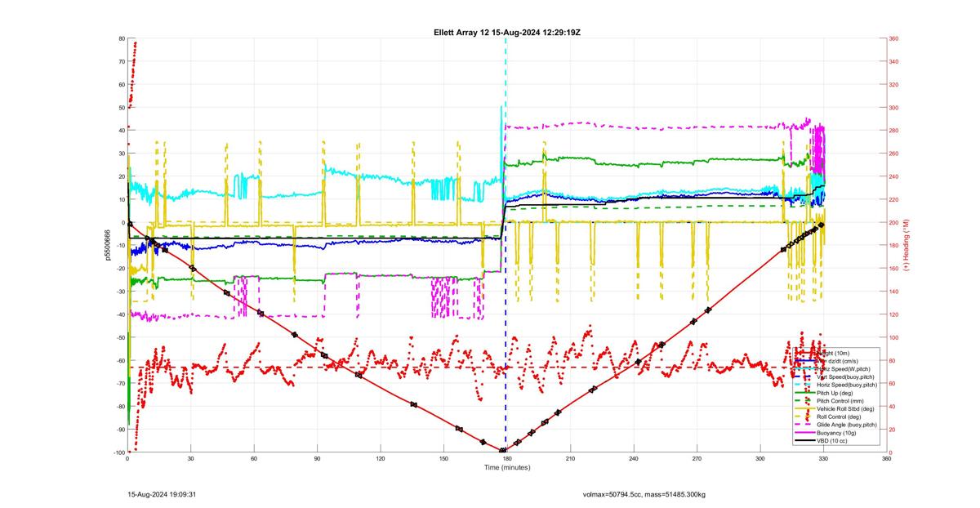Image resolution: width=980 pixels, height=508 pixels.
Task: Click the x-axis tick label '180'
Action: [507, 459]
